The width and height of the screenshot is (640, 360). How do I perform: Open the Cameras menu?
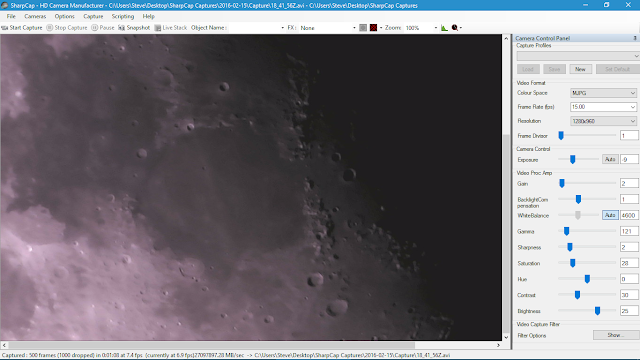[x=35, y=16]
